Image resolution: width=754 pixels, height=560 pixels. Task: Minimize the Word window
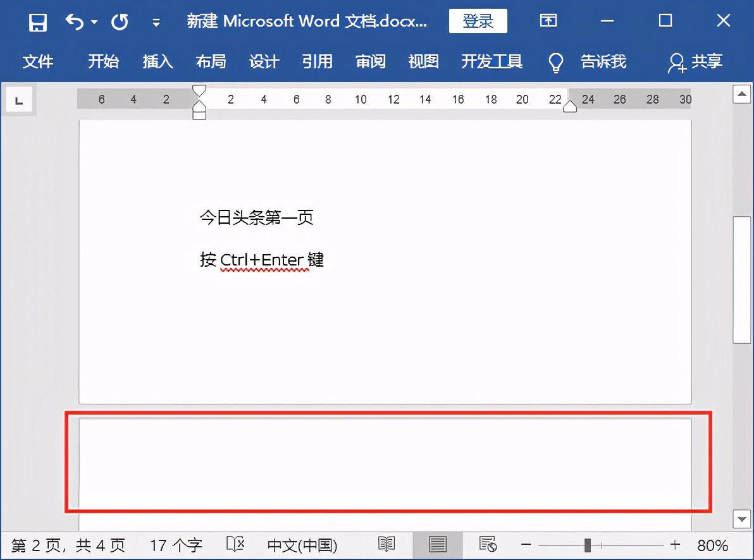607,21
